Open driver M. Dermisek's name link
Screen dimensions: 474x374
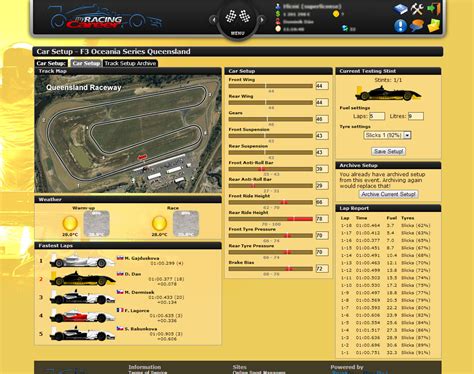click(139, 292)
